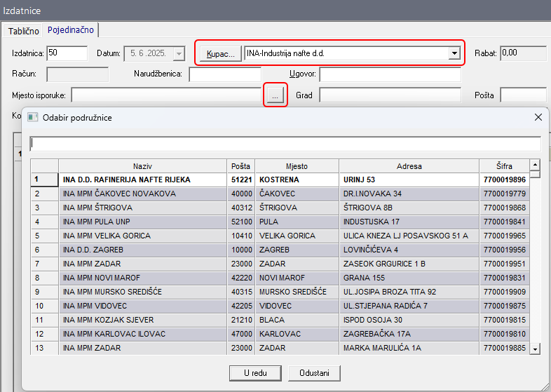The image size is (551, 392).
Task: Click postal code cell 52100
Action: pos(241,222)
